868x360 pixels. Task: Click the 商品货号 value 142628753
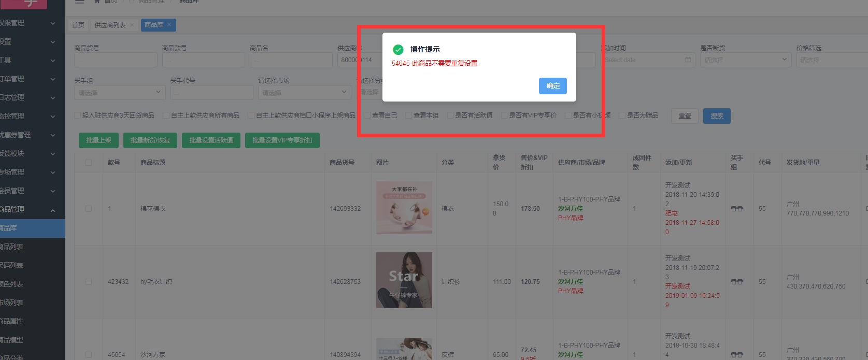tap(345, 282)
